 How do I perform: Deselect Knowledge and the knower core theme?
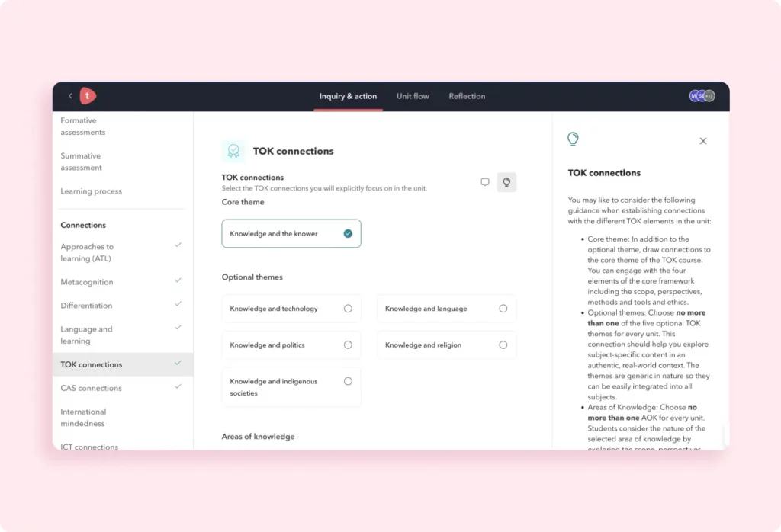click(291, 234)
